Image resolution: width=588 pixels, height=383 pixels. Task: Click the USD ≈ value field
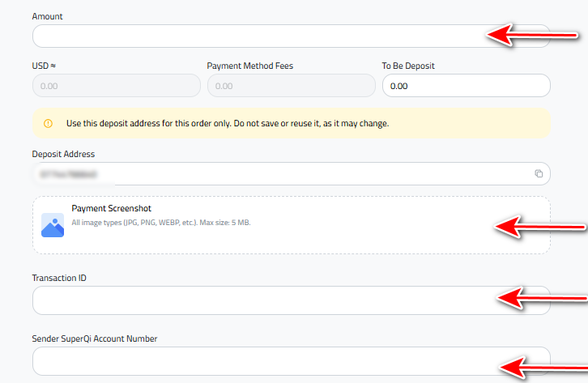click(x=116, y=86)
